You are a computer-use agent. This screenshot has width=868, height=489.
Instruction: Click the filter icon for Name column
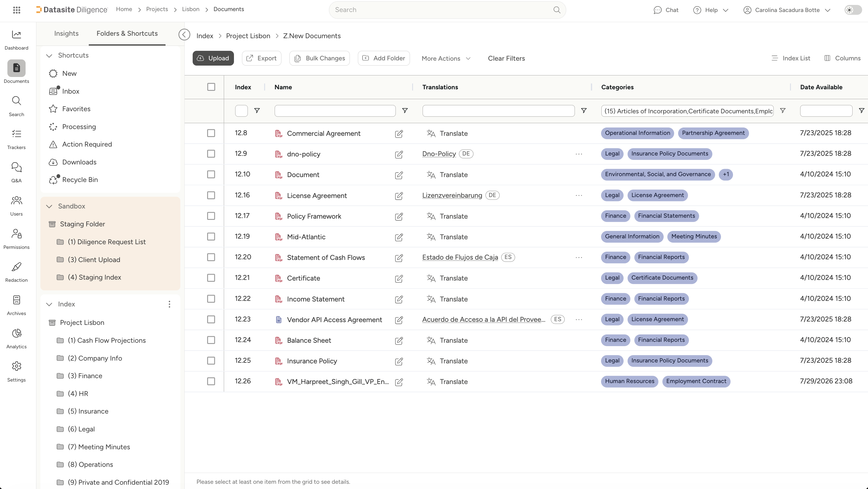tap(405, 111)
